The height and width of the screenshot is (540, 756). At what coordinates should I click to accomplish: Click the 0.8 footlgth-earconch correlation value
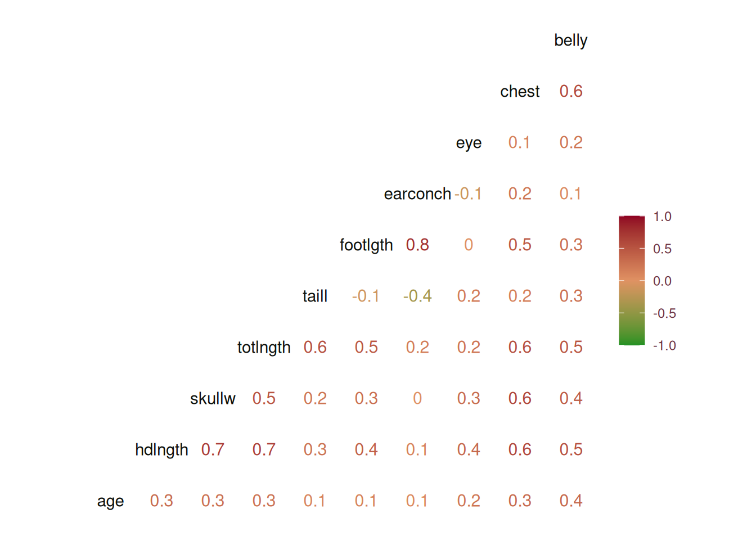[417, 245]
